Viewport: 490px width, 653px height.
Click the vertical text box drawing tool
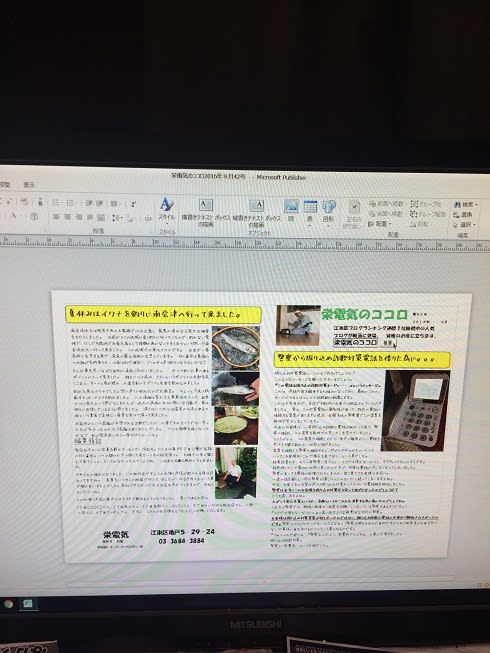256,212
